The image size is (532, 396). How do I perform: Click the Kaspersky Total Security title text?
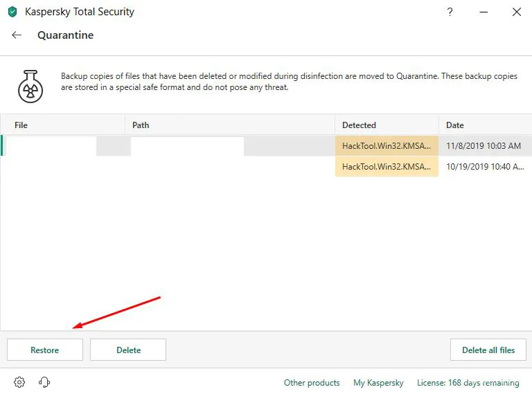pyautogui.click(x=80, y=12)
